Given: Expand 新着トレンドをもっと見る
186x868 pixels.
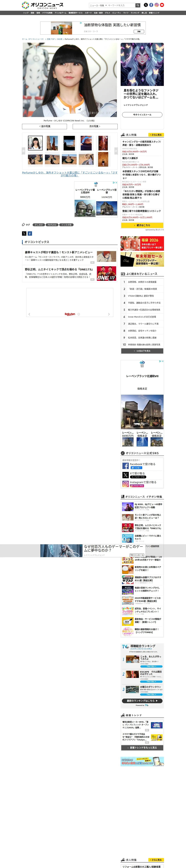Looking at the screenshot, I should pos(142,747).
